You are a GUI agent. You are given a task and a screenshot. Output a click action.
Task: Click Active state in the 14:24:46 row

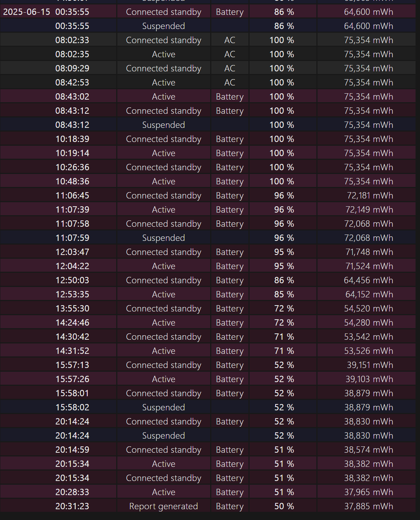pos(163,323)
